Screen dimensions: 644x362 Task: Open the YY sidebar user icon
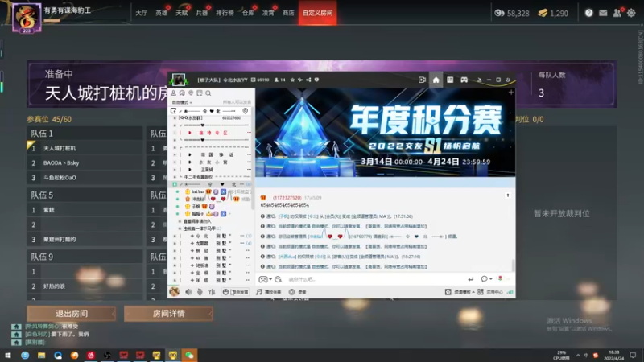pyautogui.click(x=173, y=93)
